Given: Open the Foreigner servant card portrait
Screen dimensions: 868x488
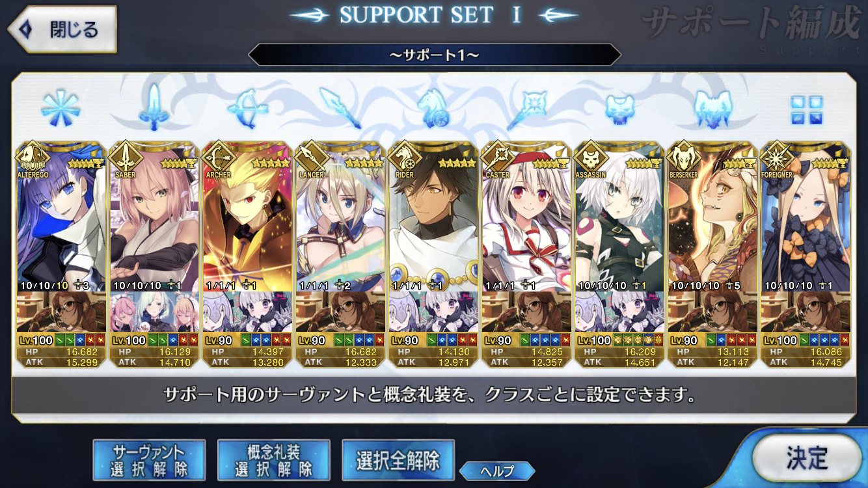Looking at the screenshot, I should pyautogui.click(x=806, y=217).
